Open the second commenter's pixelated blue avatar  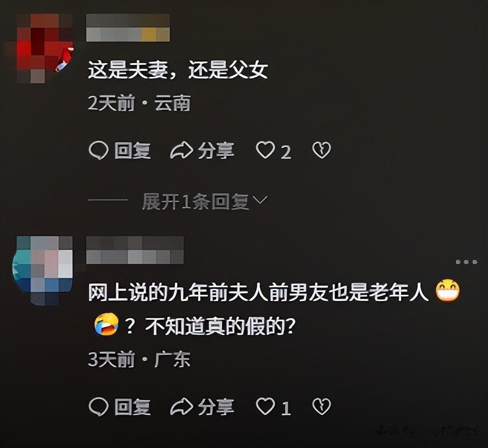(x=42, y=270)
